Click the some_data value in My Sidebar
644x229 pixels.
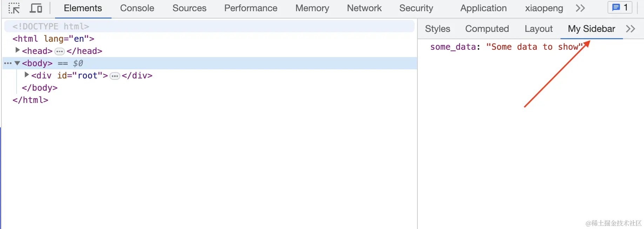tap(533, 47)
